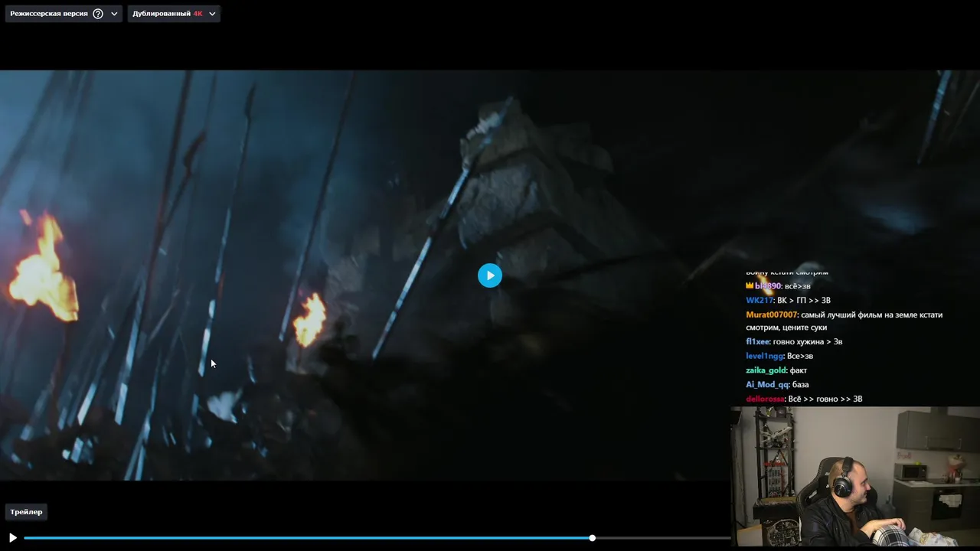980x551 pixels.
Task: Click chat username fl1xee
Action: point(758,341)
